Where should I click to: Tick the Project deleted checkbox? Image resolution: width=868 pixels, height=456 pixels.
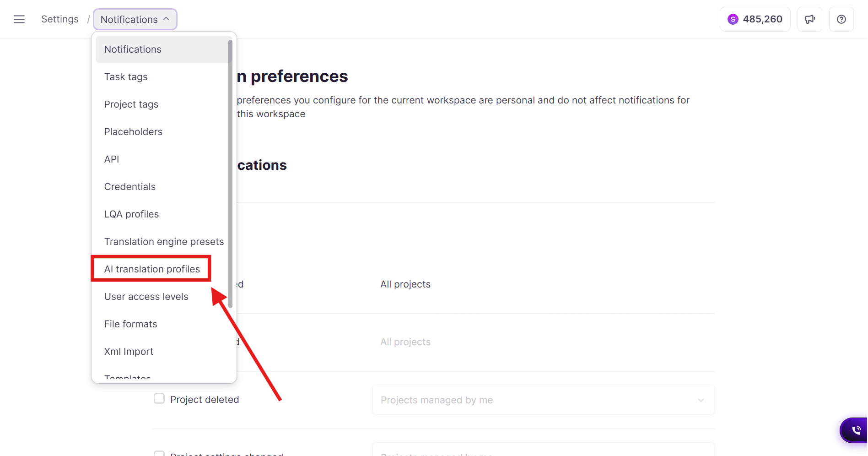click(159, 399)
